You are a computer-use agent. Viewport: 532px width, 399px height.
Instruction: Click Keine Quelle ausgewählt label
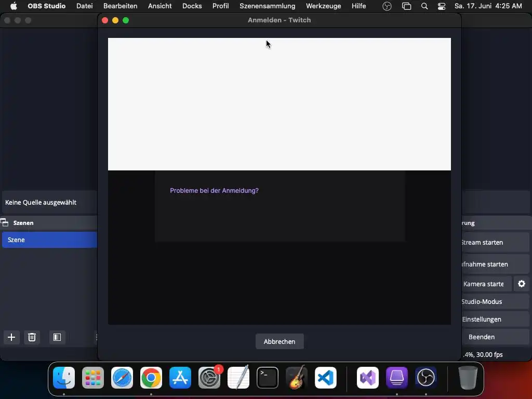click(x=41, y=202)
